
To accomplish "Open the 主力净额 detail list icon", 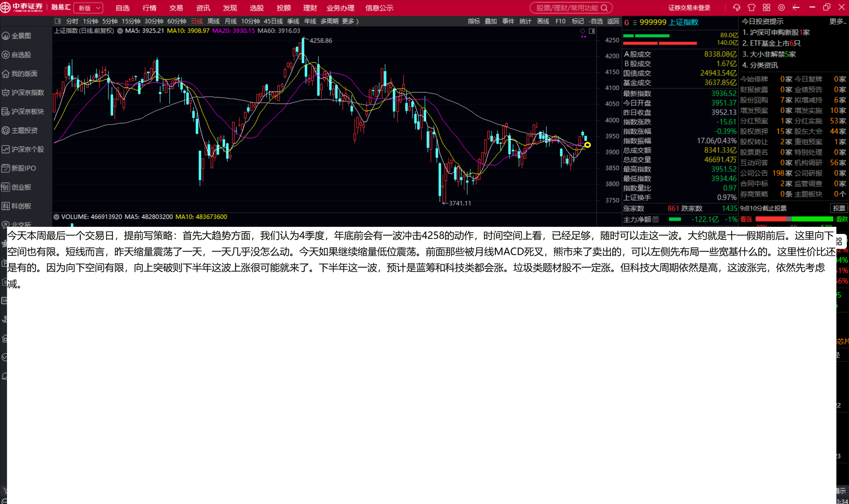I will point(656,220).
